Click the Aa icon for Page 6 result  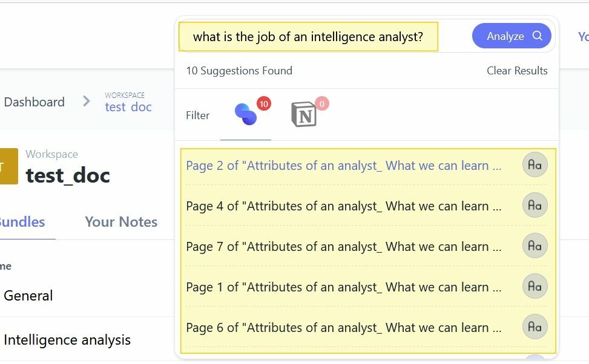pyautogui.click(x=535, y=327)
